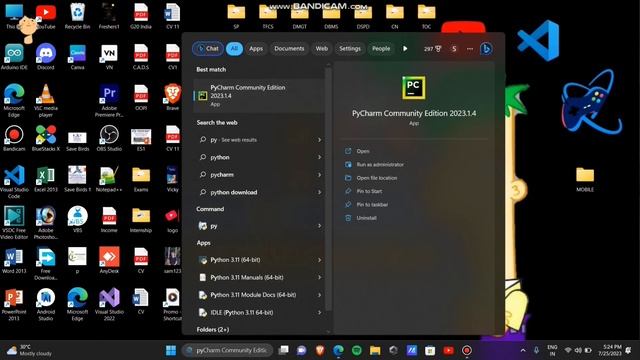Expand Python 3.11 (64-bit) app chevron
Viewport: 640px width, 360px height.
(320, 260)
